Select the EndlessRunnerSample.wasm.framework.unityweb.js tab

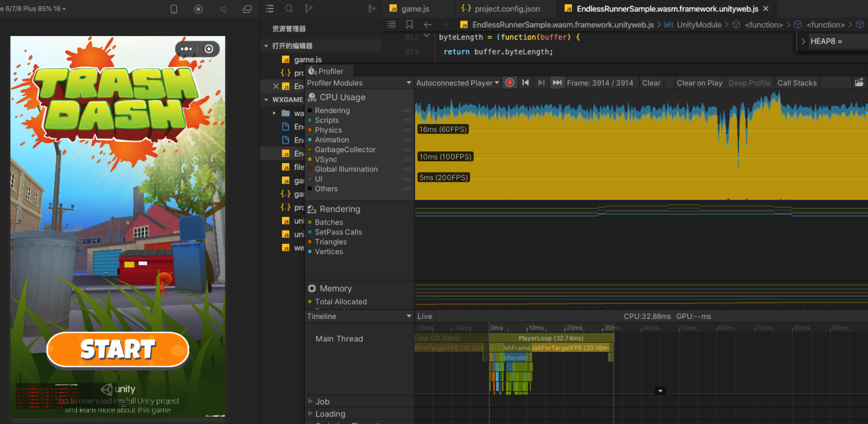(x=667, y=9)
